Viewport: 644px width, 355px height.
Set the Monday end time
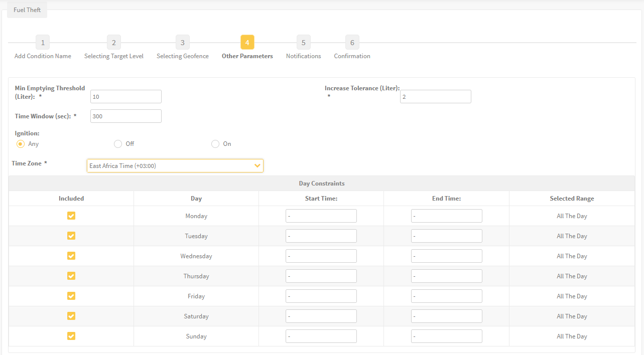(447, 216)
